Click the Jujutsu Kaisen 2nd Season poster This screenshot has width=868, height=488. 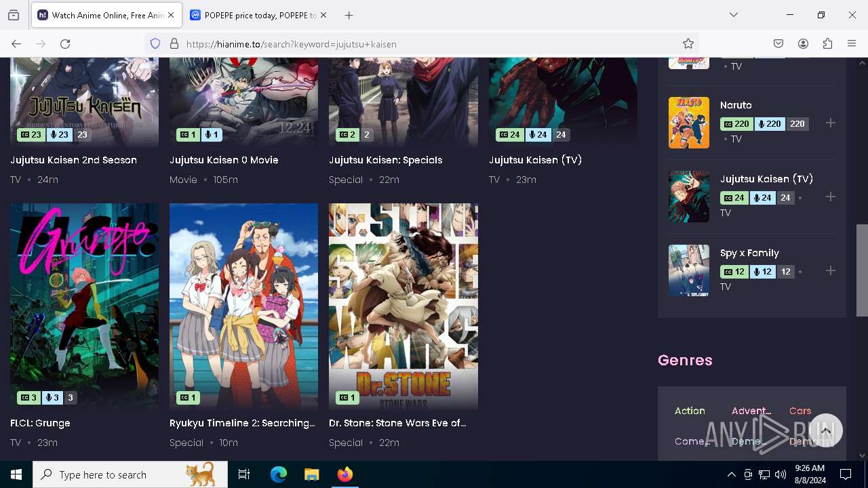(84, 102)
